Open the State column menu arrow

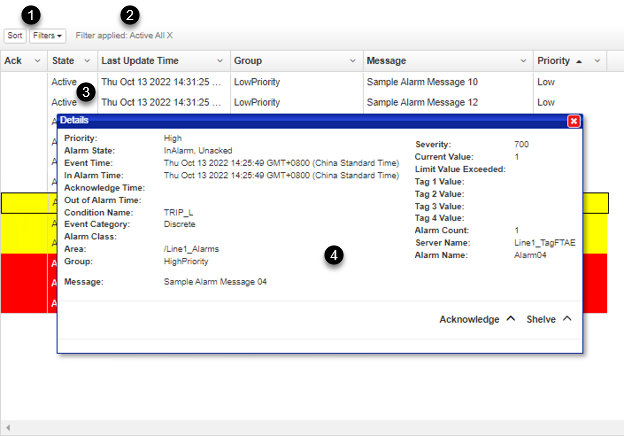click(x=86, y=61)
